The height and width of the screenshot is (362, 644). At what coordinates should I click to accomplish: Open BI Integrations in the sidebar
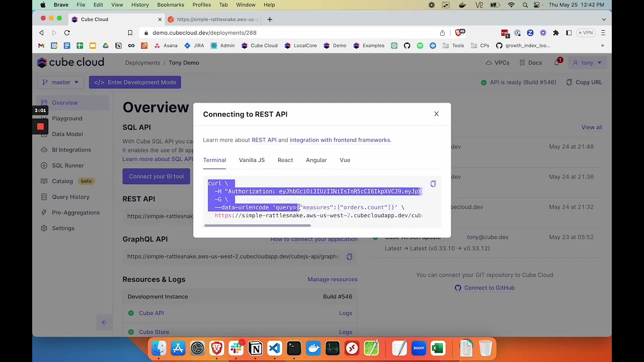pos(71,150)
